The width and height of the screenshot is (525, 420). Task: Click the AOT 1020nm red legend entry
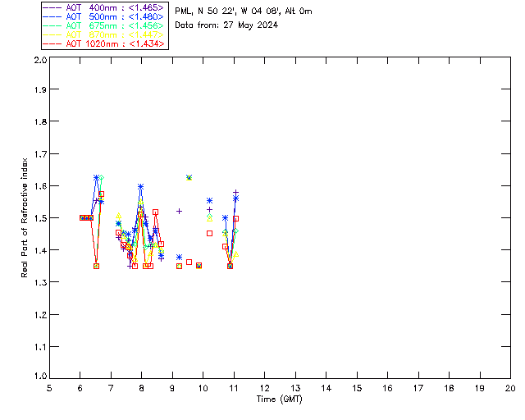(x=104, y=43)
